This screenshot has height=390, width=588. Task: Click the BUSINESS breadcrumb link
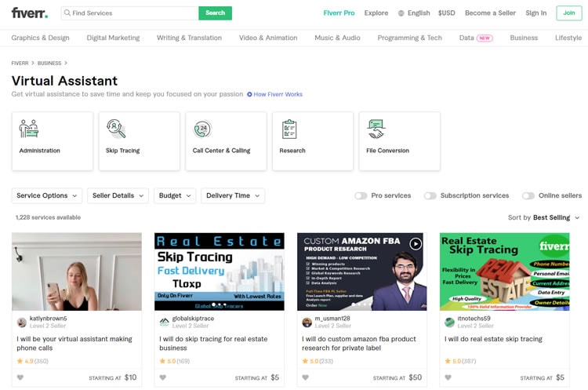click(49, 63)
